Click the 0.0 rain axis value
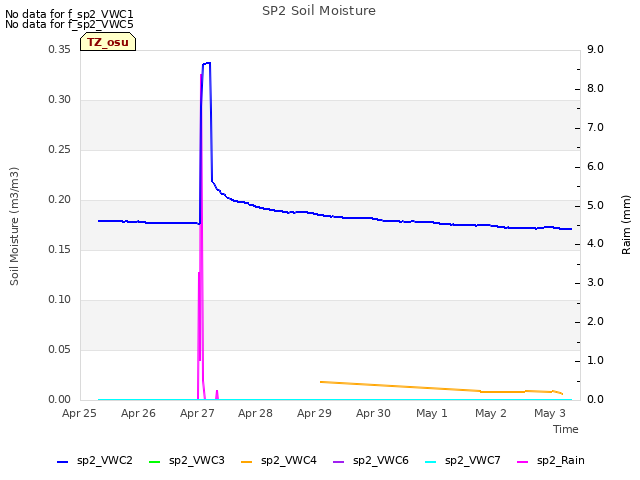 coord(596,400)
